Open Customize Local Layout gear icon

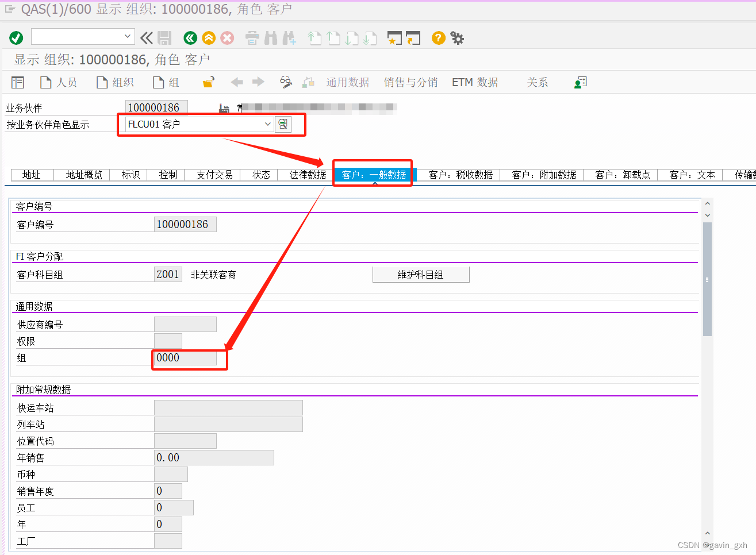point(457,38)
